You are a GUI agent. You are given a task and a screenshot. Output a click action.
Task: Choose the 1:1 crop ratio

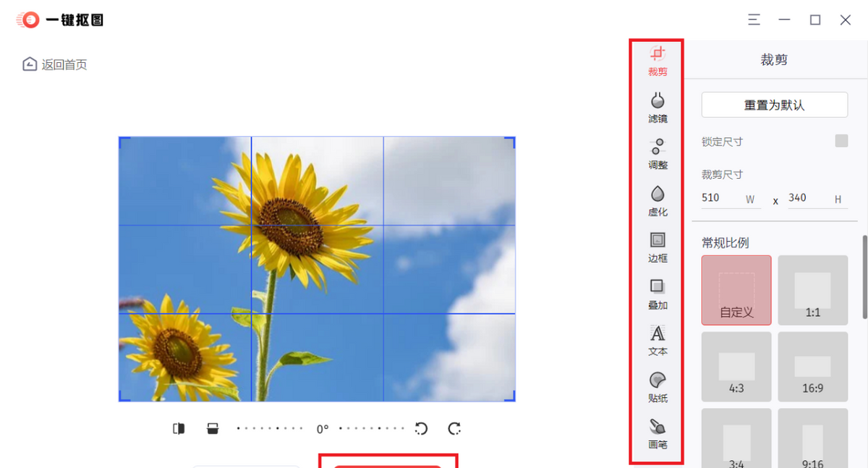[x=812, y=290]
